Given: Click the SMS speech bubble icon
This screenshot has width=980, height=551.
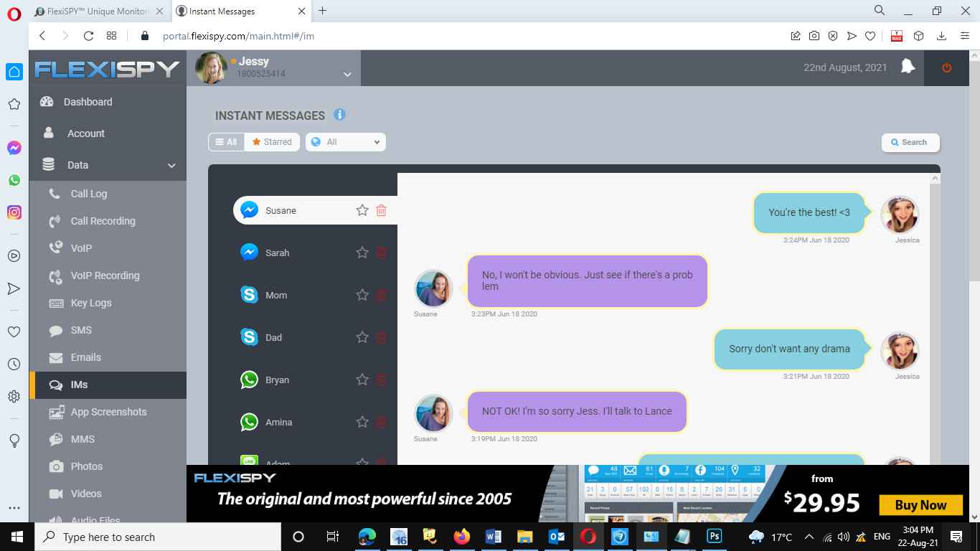Looking at the screenshot, I should 56,331.
